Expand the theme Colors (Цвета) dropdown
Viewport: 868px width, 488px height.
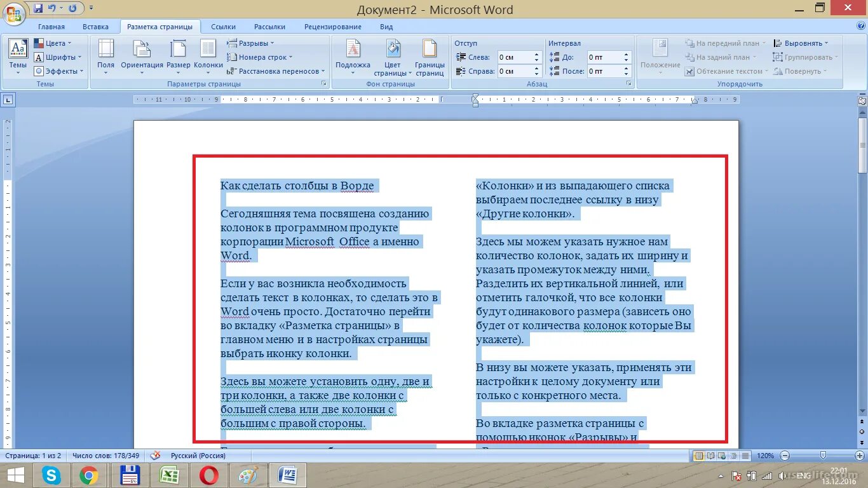(53, 43)
